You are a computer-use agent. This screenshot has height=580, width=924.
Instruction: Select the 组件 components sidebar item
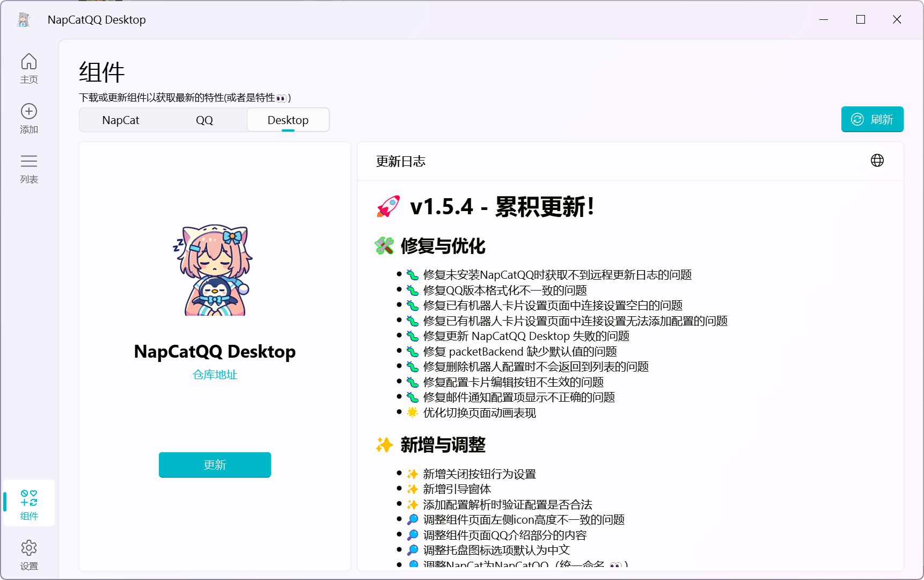point(29,504)
